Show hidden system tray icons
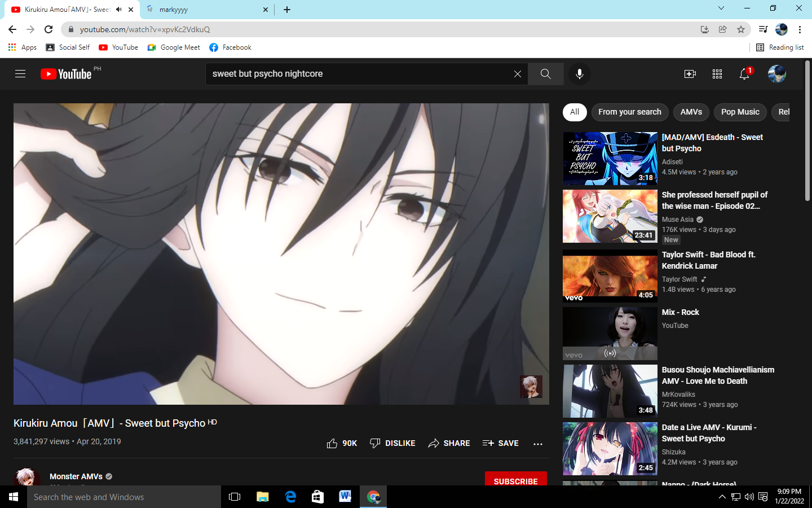 coord(722,497)
